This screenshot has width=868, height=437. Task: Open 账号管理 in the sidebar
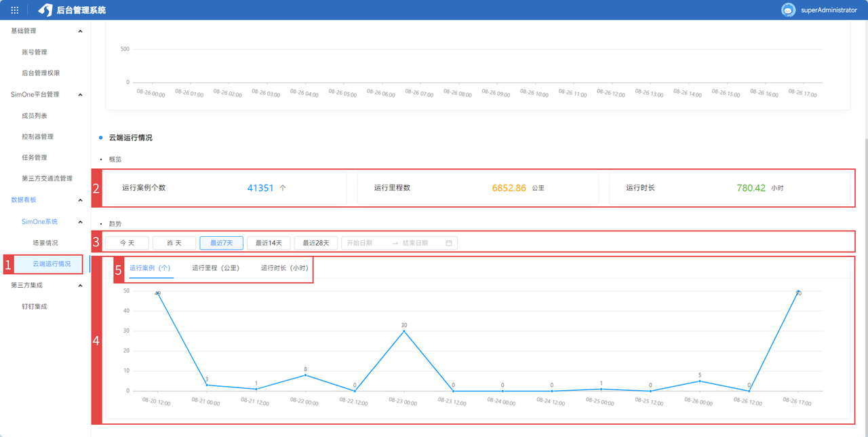35,52
